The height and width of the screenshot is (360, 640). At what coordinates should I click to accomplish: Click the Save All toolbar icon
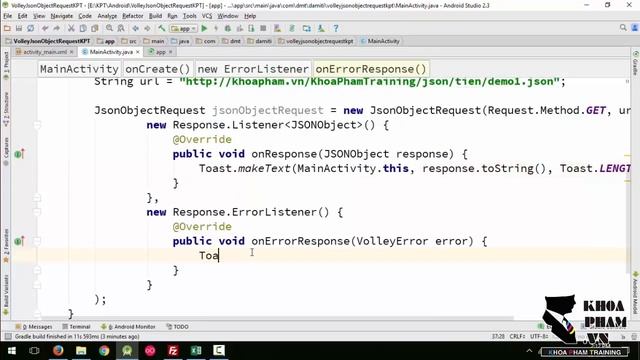point(19,28)
